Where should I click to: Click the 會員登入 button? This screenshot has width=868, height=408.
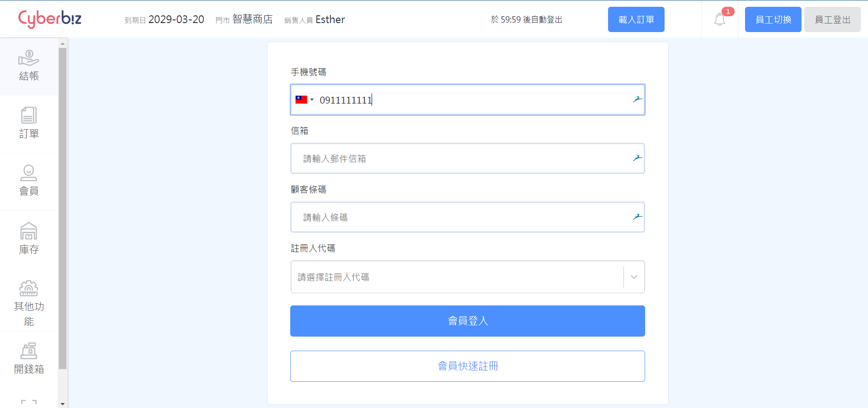(x=467, y=321)
